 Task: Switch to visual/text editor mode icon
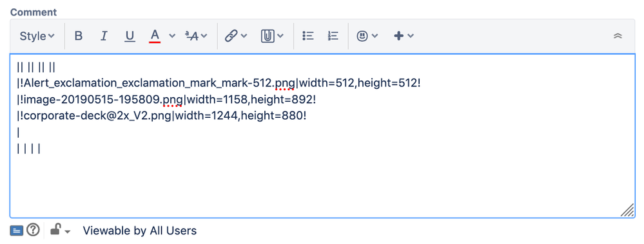pos(16,230)
